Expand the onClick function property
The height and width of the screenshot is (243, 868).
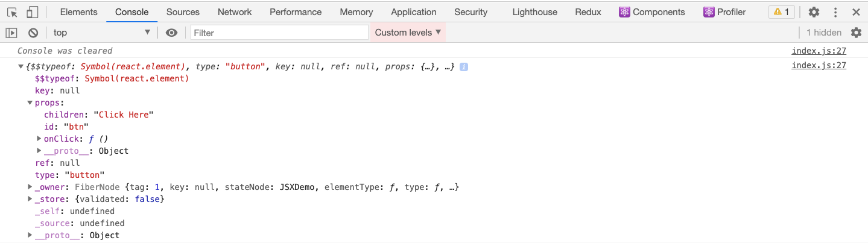[x=39, y=139]
